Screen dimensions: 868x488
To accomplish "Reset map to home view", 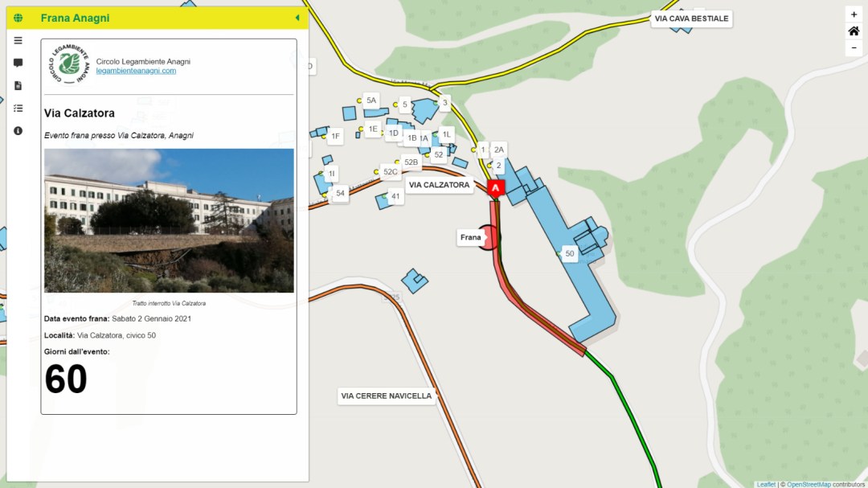I will pos(854,31).
